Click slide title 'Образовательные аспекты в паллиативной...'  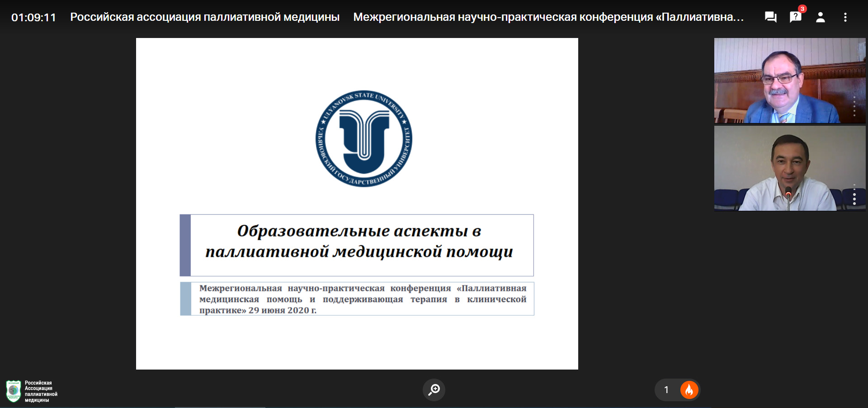(359, 241)
